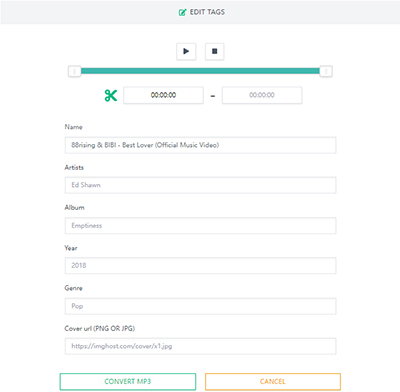This screenshot has height=392, width=400.
Task: Select the right trim slider handle
Action: [326, 71]
